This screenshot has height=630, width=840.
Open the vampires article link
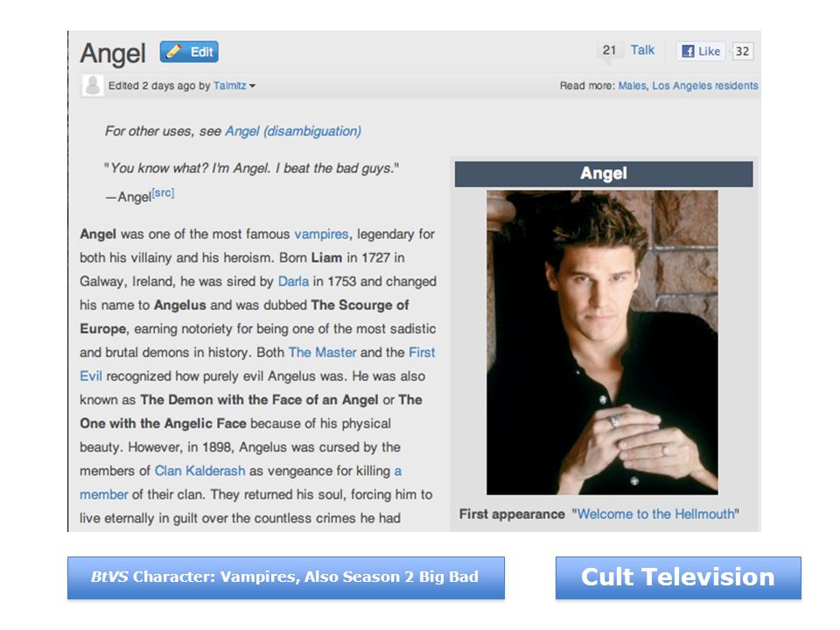[x=321, y=234]
